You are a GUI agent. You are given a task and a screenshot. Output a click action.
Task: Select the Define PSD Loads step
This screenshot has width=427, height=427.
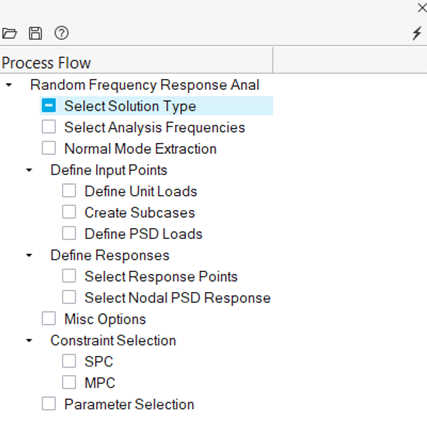click(143, 234)
